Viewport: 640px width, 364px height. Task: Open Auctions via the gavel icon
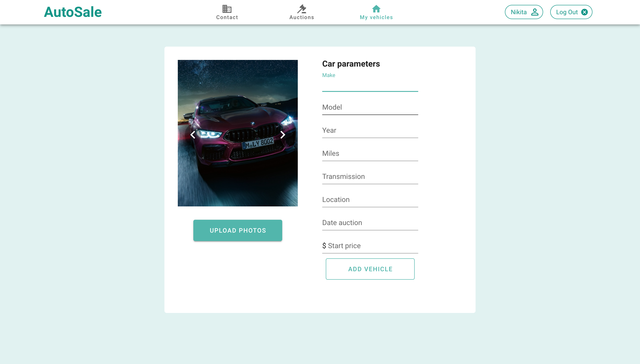pos(302,9)
